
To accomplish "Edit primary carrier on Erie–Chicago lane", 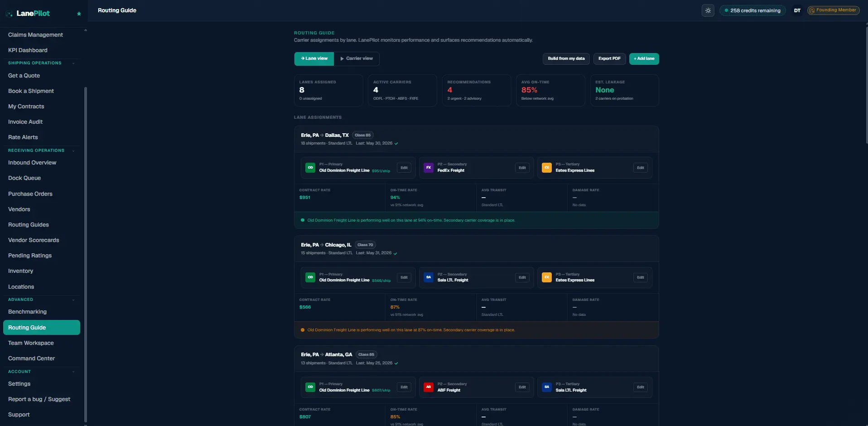I will tap(404, 277).
